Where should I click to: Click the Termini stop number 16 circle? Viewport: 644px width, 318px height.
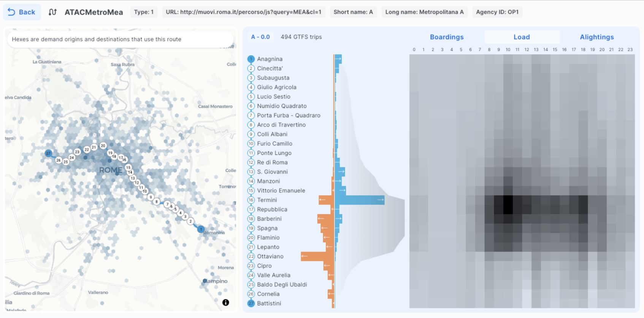click(251, 200)
